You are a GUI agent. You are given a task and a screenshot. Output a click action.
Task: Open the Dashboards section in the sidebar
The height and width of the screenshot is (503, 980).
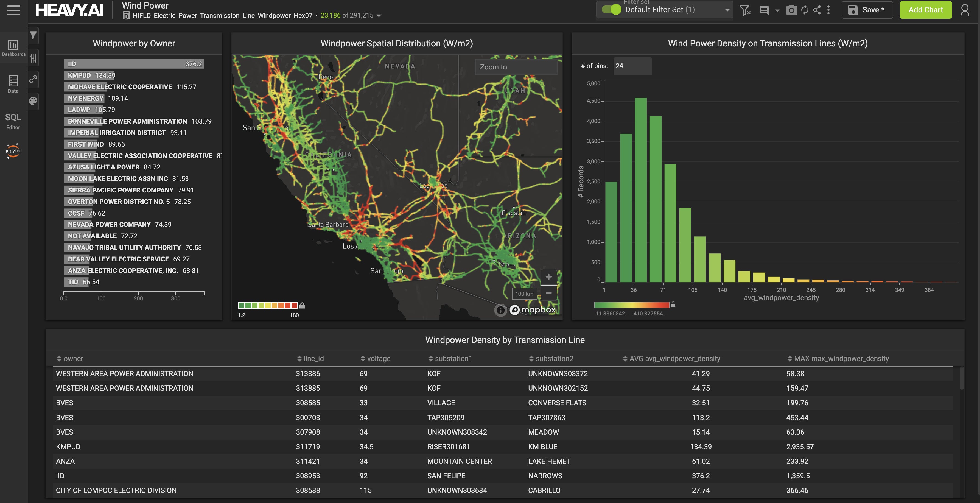click(x=13, y=47)
